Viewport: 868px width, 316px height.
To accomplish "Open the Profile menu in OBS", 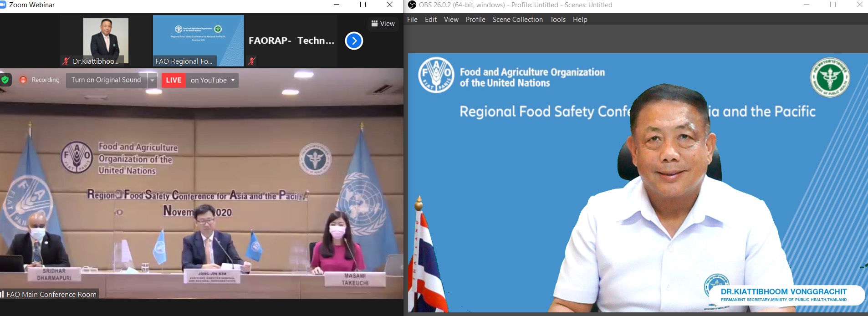I will tap(475, 20).
